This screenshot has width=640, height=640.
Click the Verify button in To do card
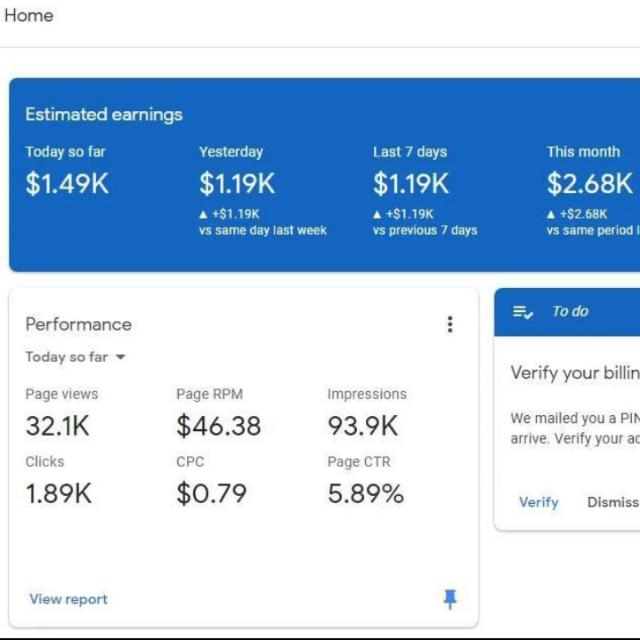tap(538, 502)
